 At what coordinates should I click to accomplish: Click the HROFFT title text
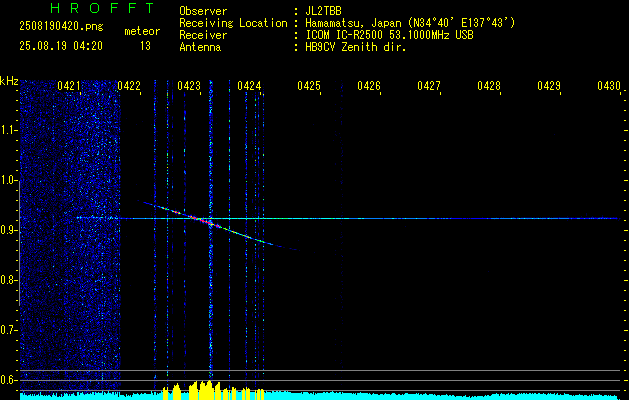click(x=102, y=8)
